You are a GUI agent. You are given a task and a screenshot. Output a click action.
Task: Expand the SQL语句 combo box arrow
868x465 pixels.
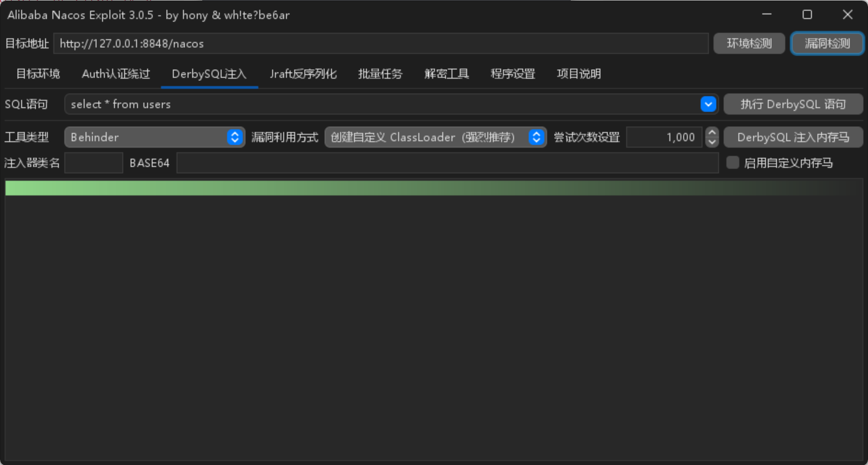(x=708, y=104)
